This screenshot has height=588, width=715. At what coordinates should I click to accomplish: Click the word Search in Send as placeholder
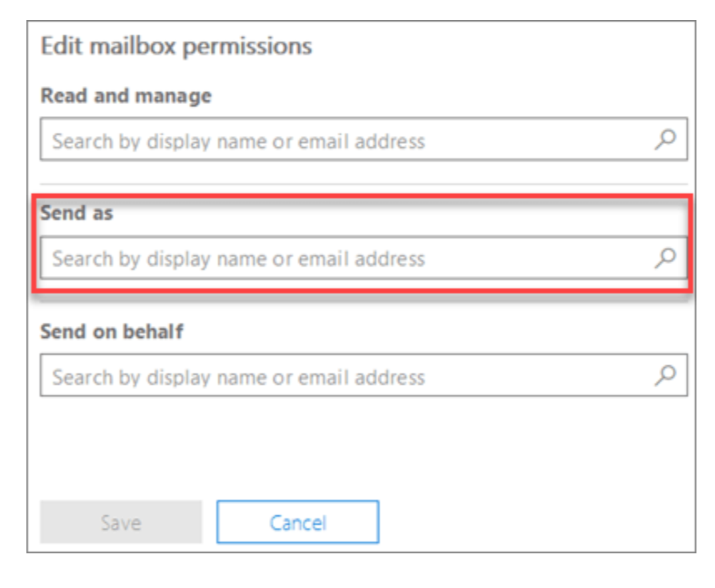pos(83,259)
